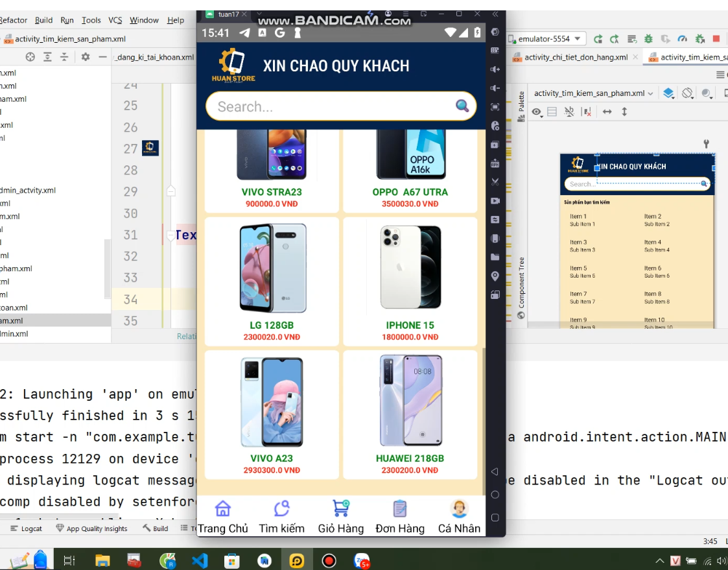Close the activity_chi_tiet_don_hang.xml tab

[x=635, y=57]
